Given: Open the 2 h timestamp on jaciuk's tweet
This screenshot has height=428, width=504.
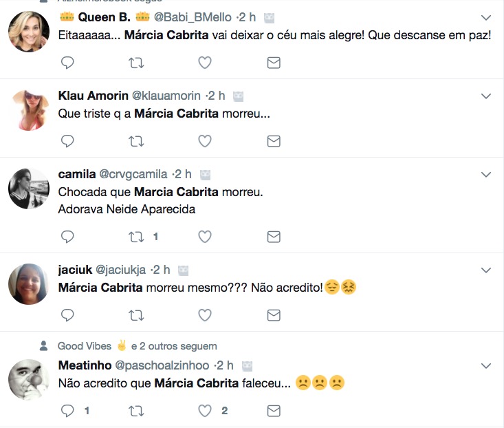Looking at the screenshot, I should tap(162, 270).
